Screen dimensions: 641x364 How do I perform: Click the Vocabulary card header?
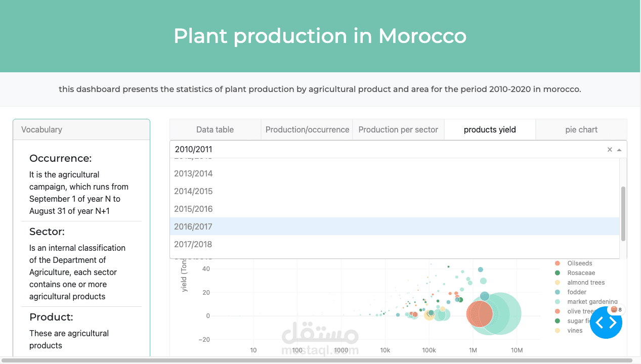click(x=81, y=129)
